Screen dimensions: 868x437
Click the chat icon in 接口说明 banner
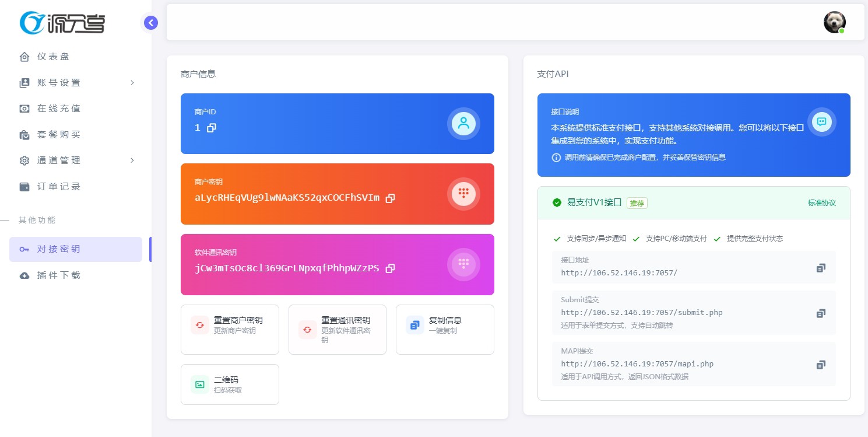coord(821,122)
